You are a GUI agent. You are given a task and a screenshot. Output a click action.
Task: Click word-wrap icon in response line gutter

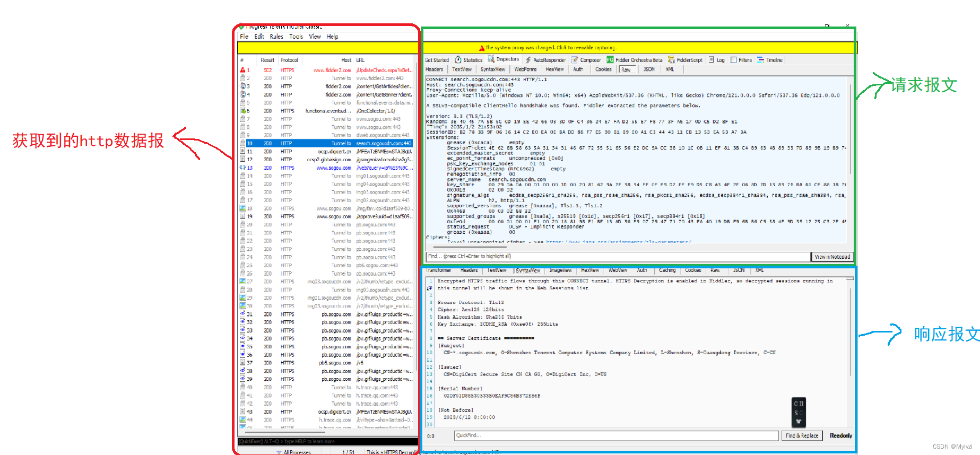(430, 288)
